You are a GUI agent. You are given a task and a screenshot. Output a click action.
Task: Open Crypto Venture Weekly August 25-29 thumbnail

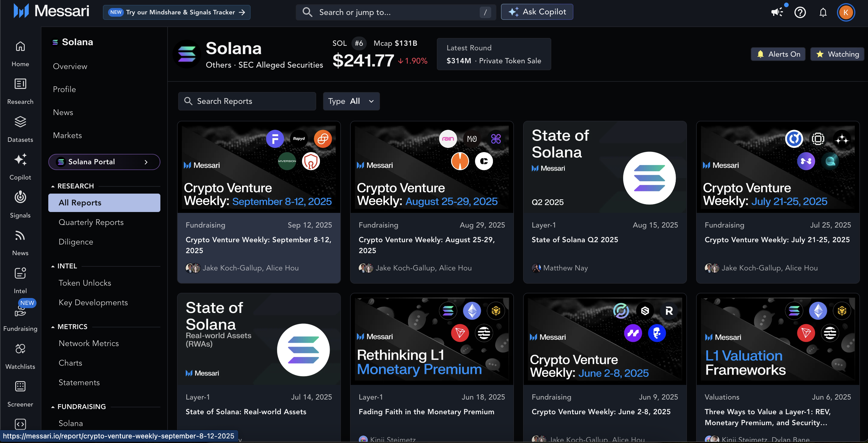(x=432, y=167)
